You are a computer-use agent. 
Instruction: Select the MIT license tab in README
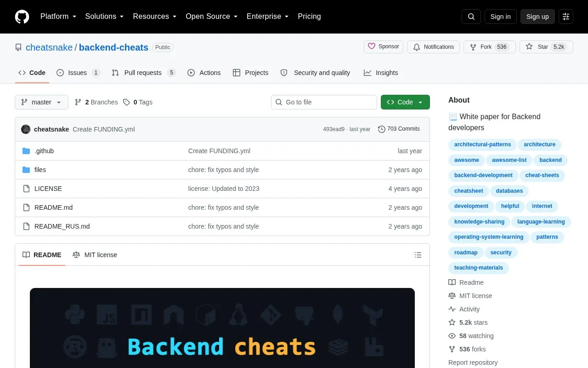coord(95,255)
